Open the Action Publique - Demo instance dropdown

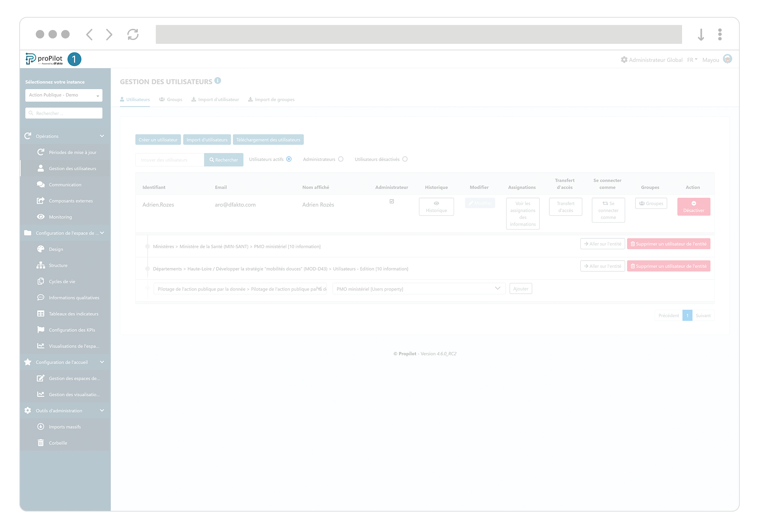pos(64,95)
